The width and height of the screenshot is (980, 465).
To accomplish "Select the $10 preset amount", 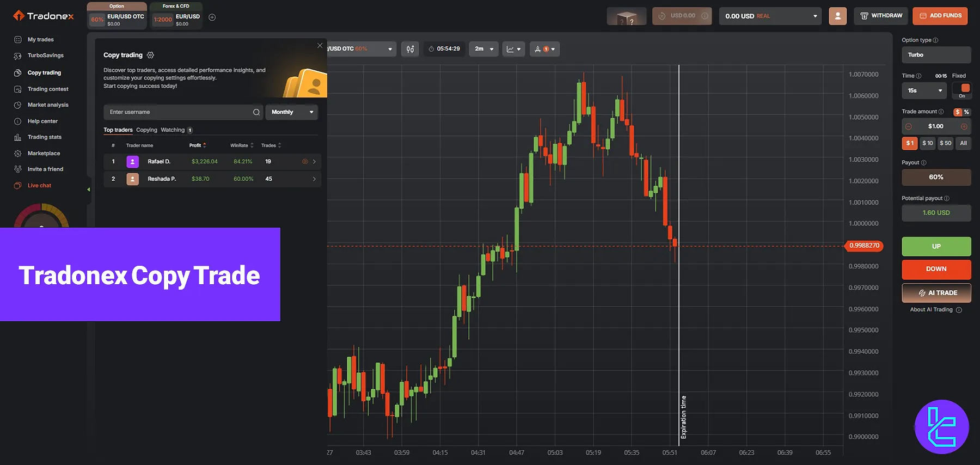I will [928, 143].
